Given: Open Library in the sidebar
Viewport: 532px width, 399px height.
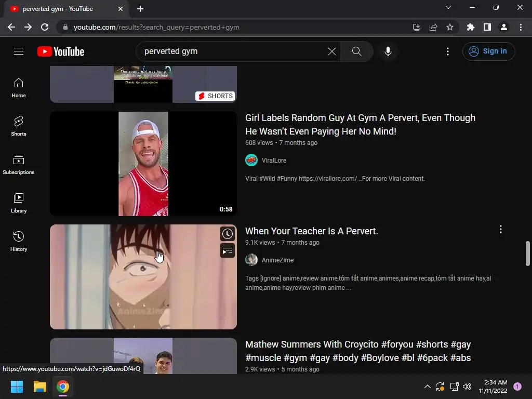Looking at the screenshot, I should pos(19,203).
